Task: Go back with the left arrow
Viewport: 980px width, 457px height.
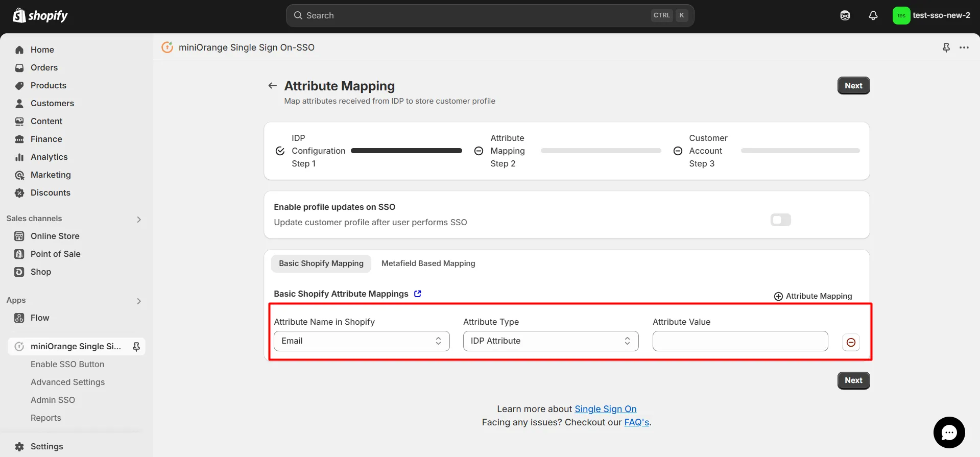Action: [273, 85]
